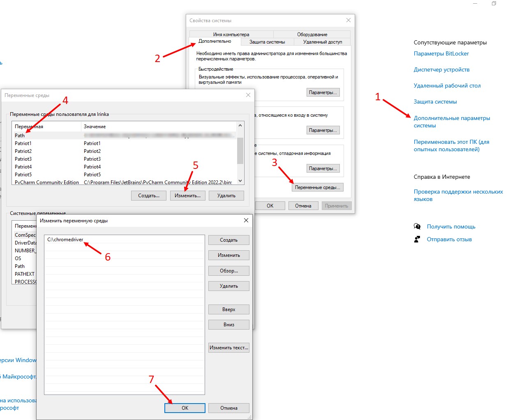This screenshot has width=510, height=420.
Task: Open Диспетчер устройств link
Action: (x=441, y=69)
